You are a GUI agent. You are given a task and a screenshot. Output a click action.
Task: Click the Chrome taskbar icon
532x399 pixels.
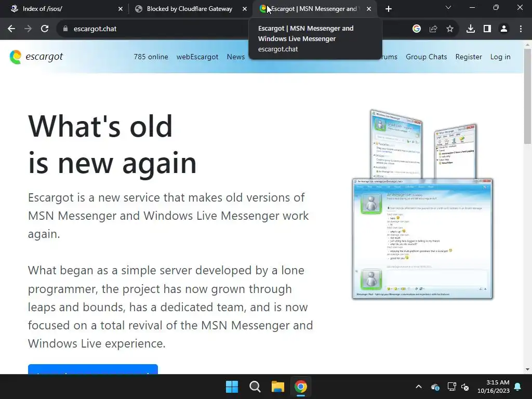coord(301,387)
